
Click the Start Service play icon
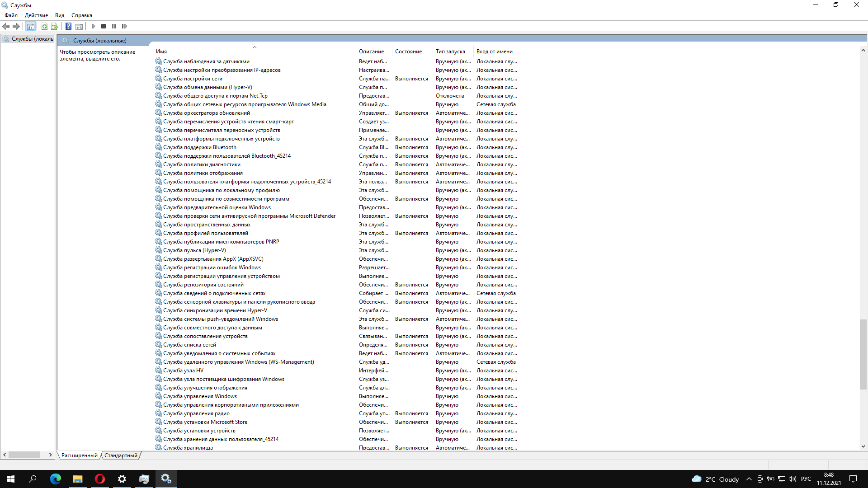coord(94,26)
